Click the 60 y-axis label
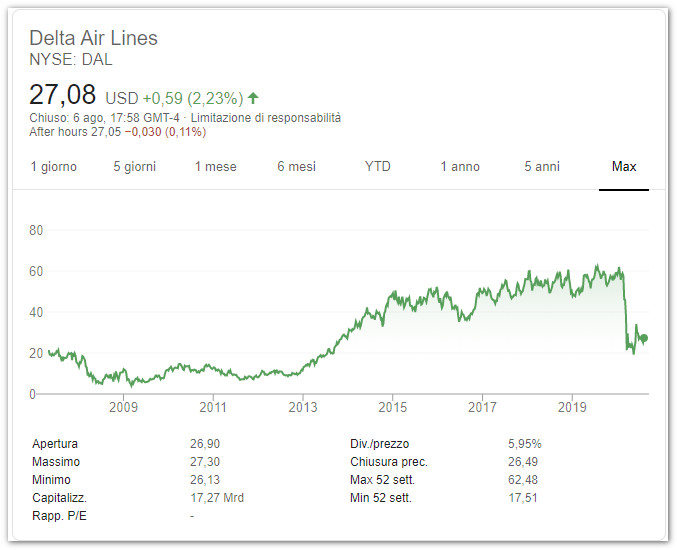This screenshot has height=550, width=677. pos(36,271)
